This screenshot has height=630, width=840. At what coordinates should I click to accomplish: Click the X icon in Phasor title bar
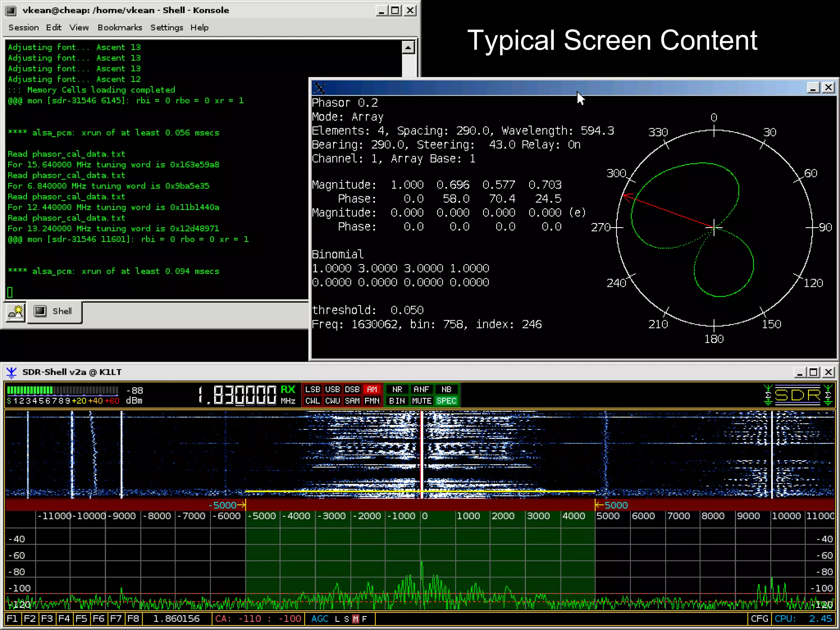320,88
